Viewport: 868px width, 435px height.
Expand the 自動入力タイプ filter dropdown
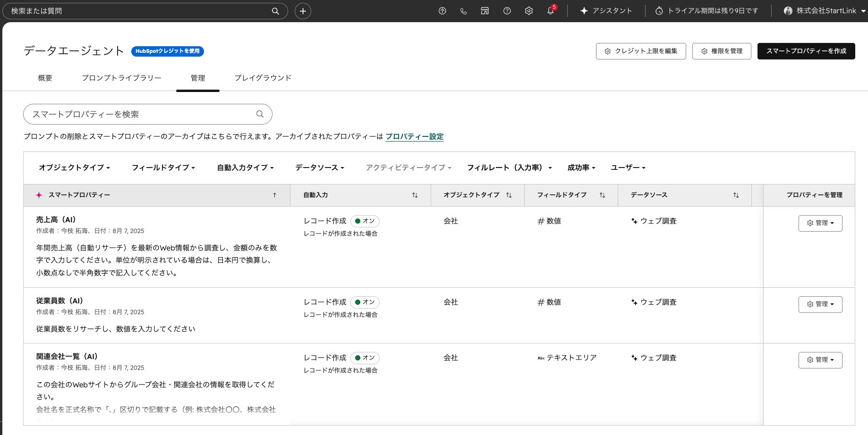246,167
